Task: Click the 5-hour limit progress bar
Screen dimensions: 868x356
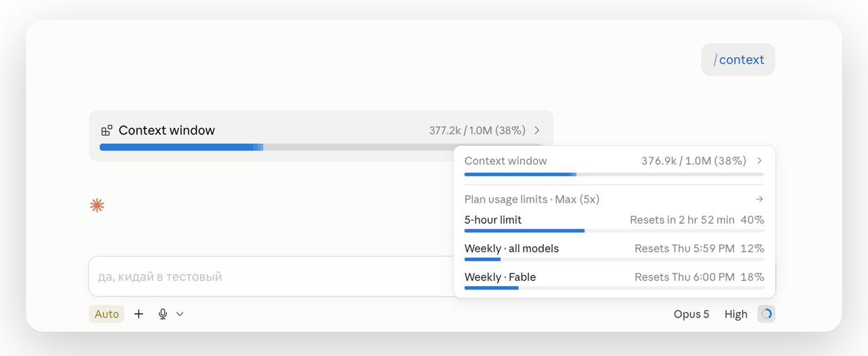Action: (x=614, y=231)
